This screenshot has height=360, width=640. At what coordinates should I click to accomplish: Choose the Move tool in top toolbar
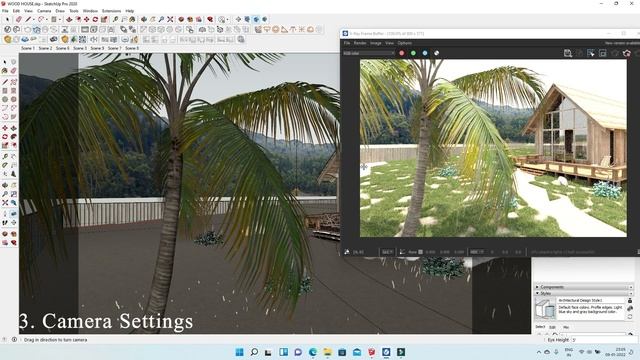point(87,19)
